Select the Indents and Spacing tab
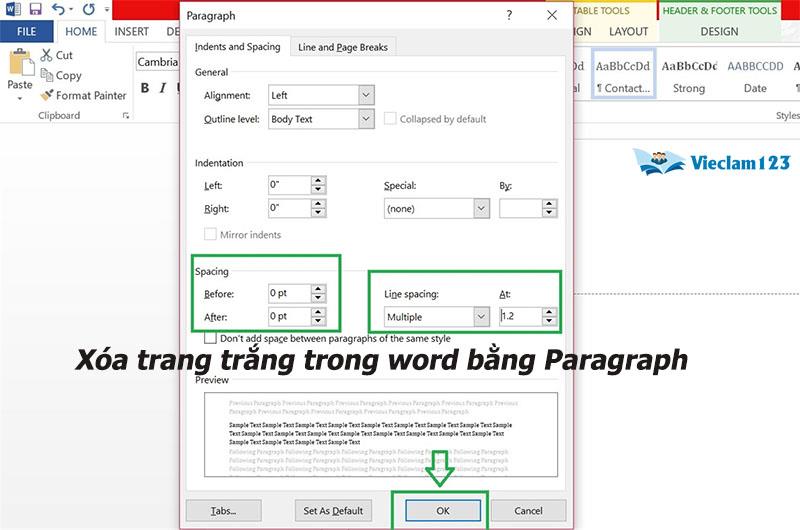 pyautogui.click(x=237, y=46)
